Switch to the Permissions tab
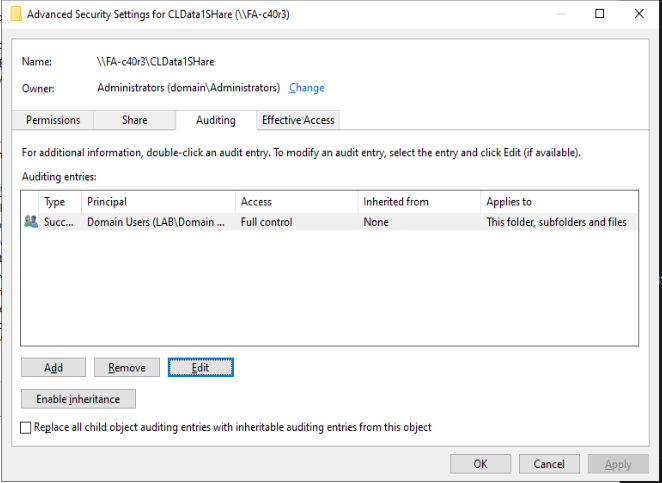The height and width of the screenshot is (483, 662). [53, 120]
